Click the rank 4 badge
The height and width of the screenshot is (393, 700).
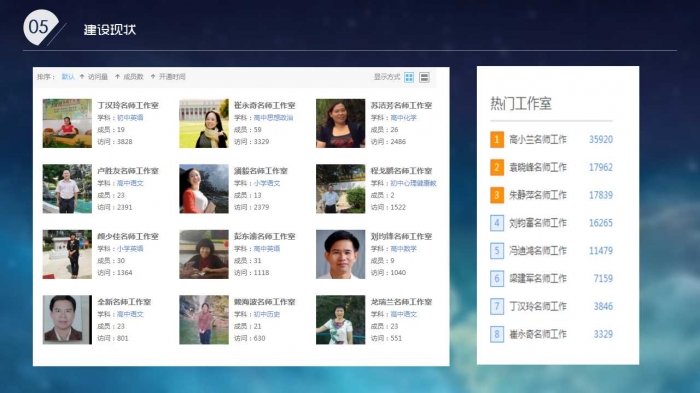coord(497,222)
